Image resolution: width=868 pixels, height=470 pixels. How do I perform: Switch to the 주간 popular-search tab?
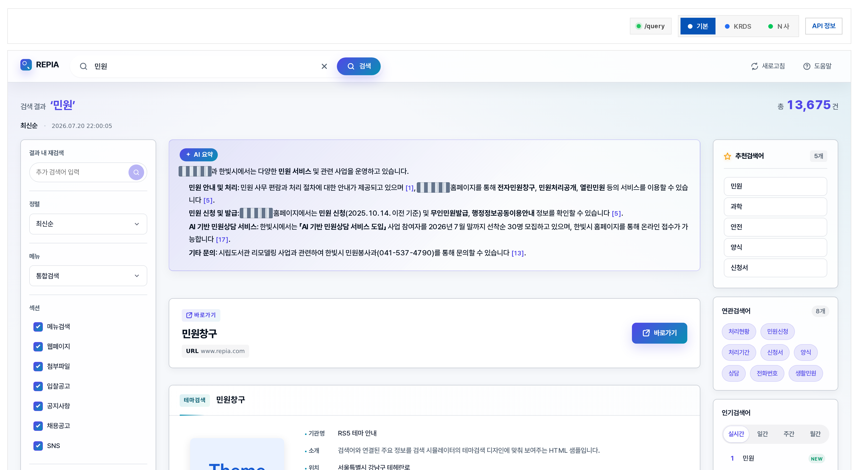pyautogui.click(x=789, y=434)
